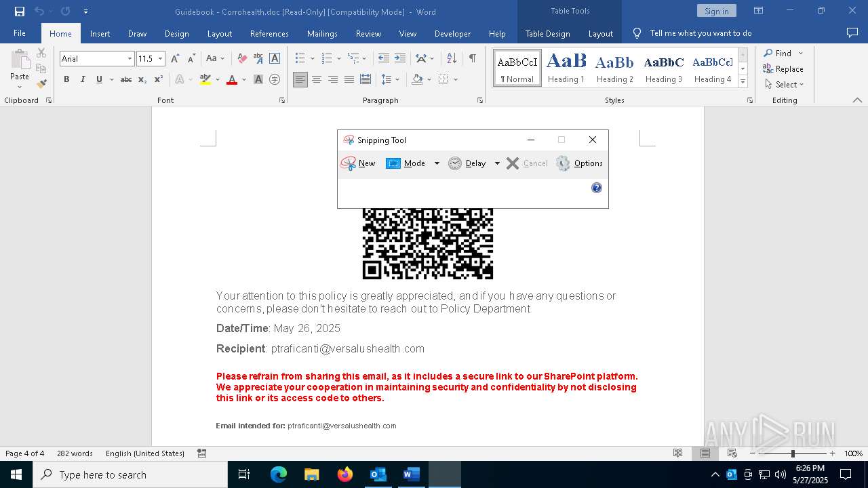The width and height of the screenshot is (868, 488).
Task: Expand the Styles gallery More arrow
Action: pyautogui.click(x=743, y=82)
